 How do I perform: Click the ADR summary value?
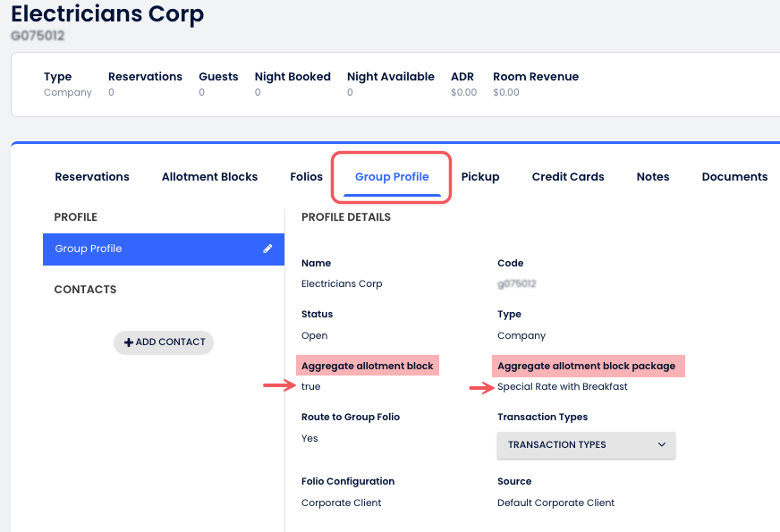point(463,93)
